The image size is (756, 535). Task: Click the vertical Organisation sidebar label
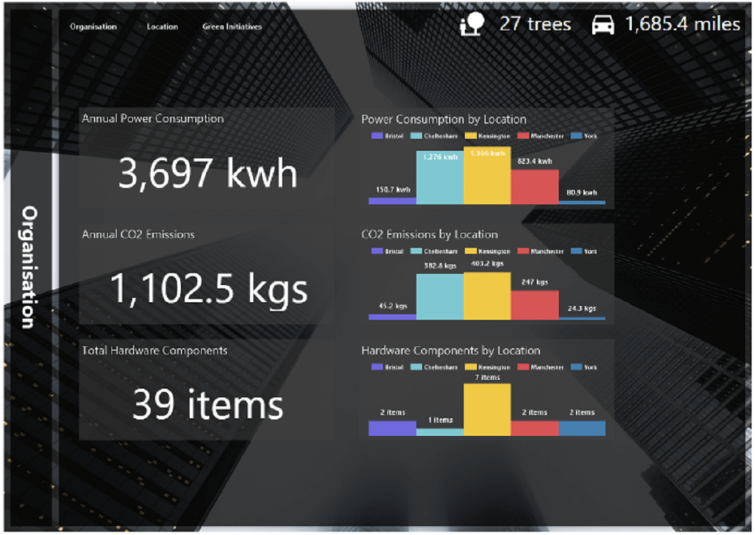point(29,267)
